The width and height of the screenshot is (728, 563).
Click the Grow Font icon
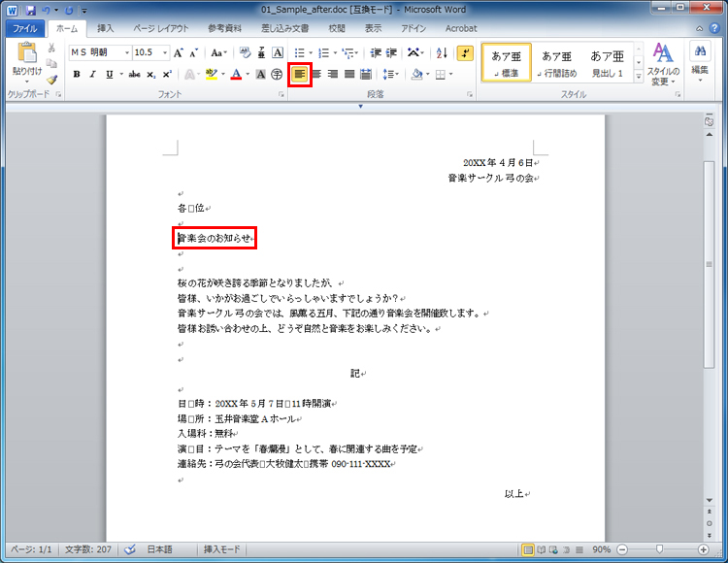click(x=179, y=53)
